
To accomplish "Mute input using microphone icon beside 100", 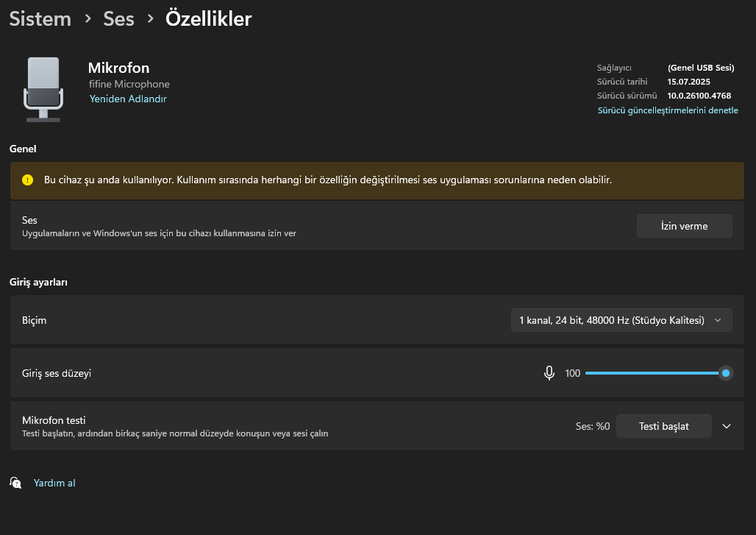I will tap(549, 373).
